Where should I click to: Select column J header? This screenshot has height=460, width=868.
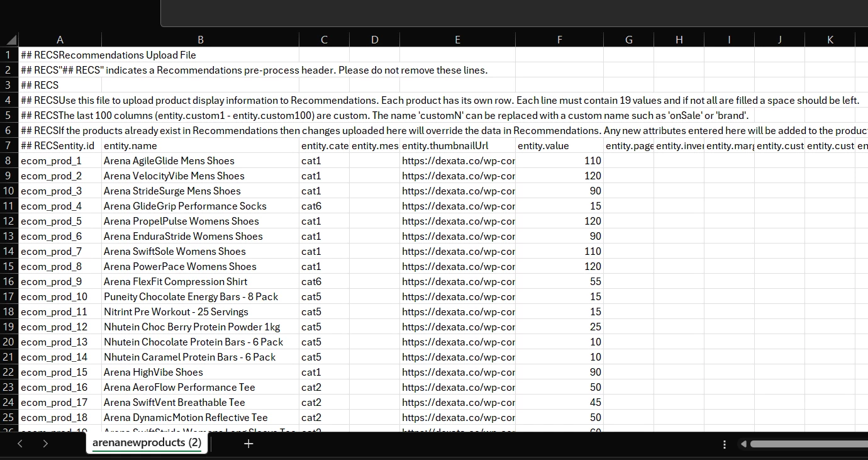click(779, 40)
